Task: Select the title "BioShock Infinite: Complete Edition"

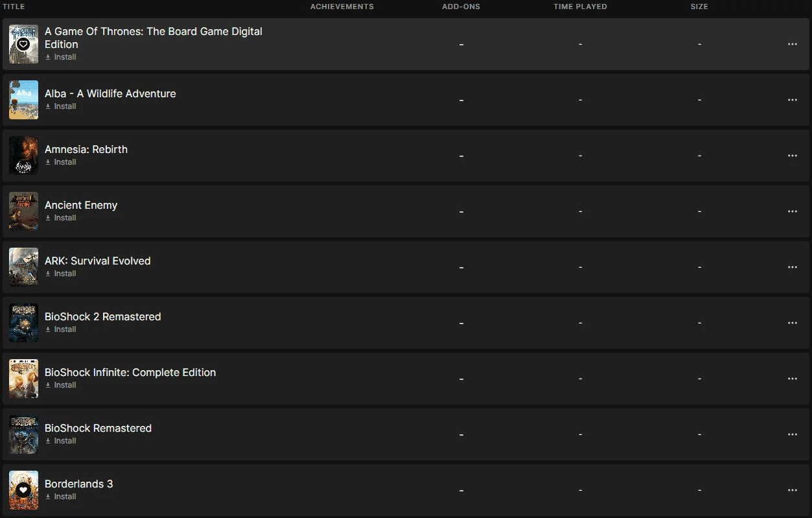Action: 130,372
